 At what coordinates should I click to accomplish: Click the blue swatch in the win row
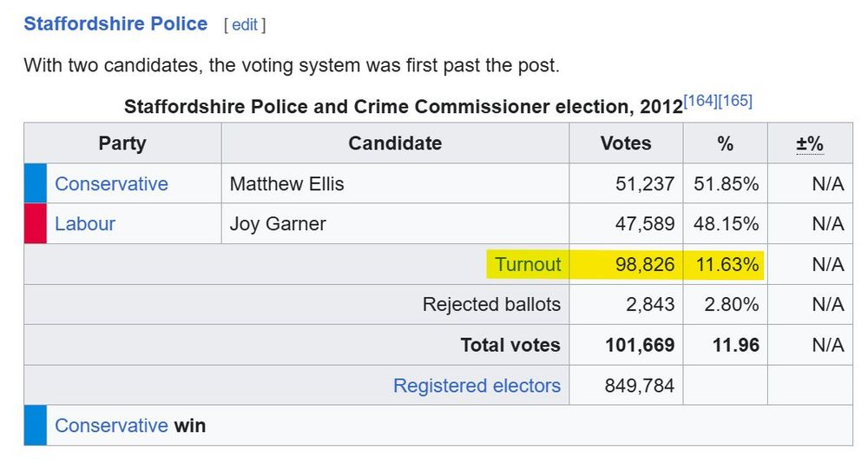coord(35,426)
